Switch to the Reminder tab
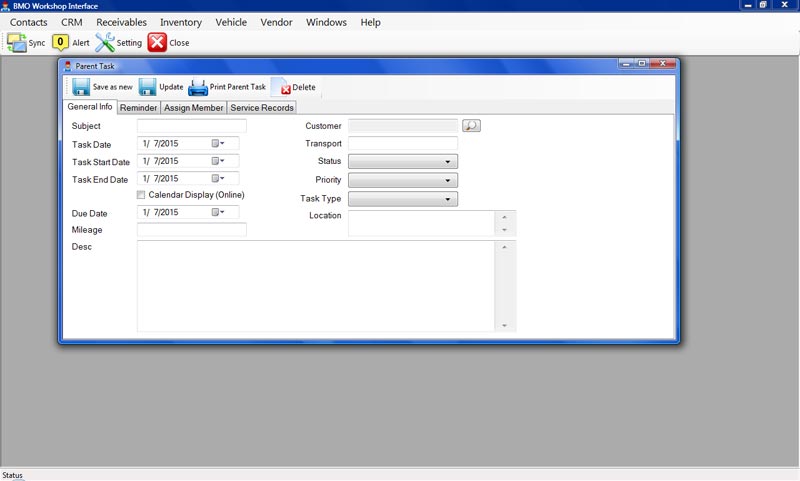 pos(138,108)
